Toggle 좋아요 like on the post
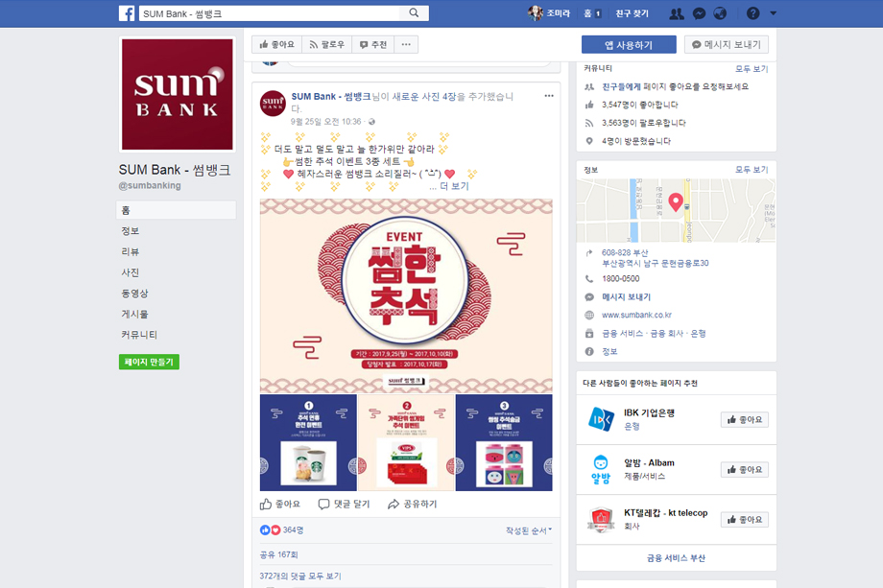 click(x=280, y=505)
